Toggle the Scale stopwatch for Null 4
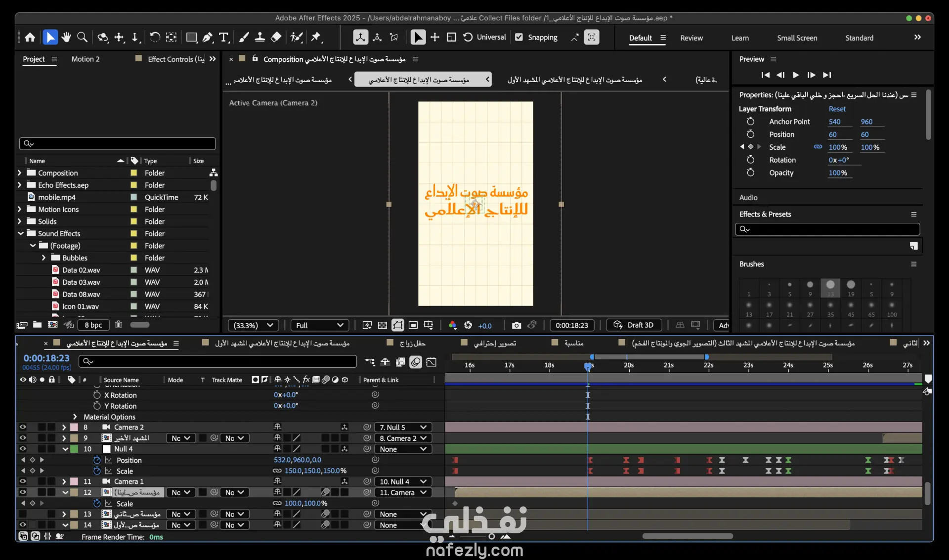949x560 pixels. pyautogui.click(x=97, y=471)
